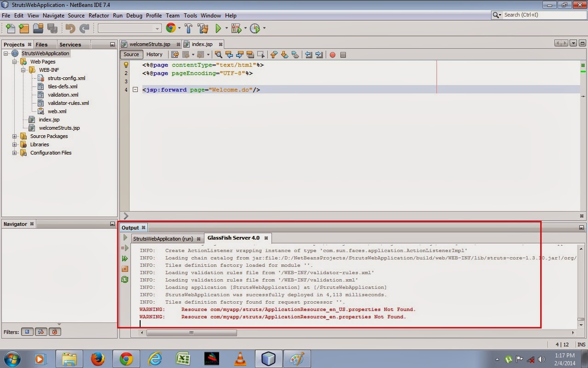Collapse the Web Pages folder
Viewport: 588px width, 368px height.
pos(15,62)
